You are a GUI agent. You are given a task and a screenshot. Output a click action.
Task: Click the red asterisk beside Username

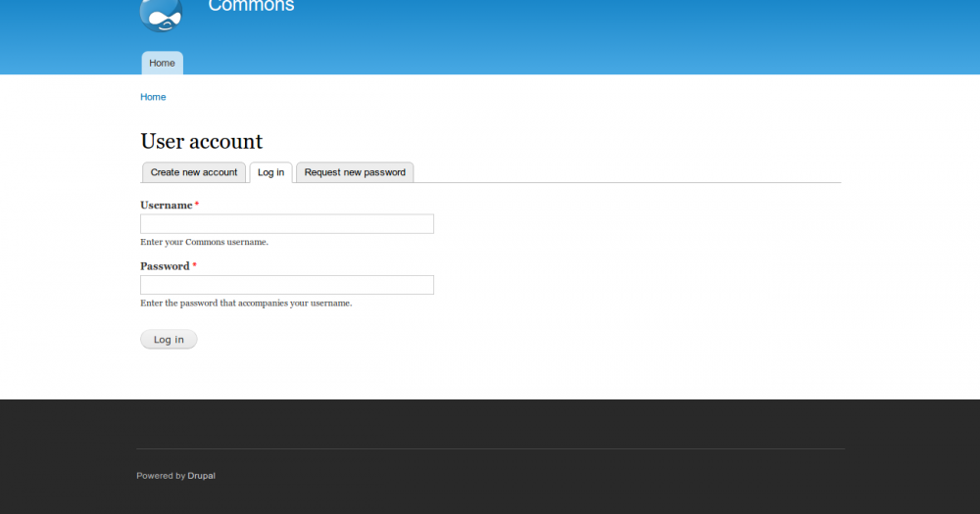[x=196, y=205]
